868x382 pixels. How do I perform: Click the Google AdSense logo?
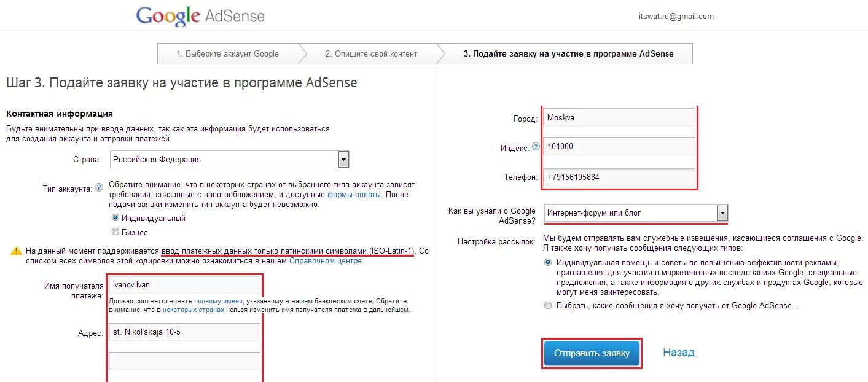click(x=200, y=17)
